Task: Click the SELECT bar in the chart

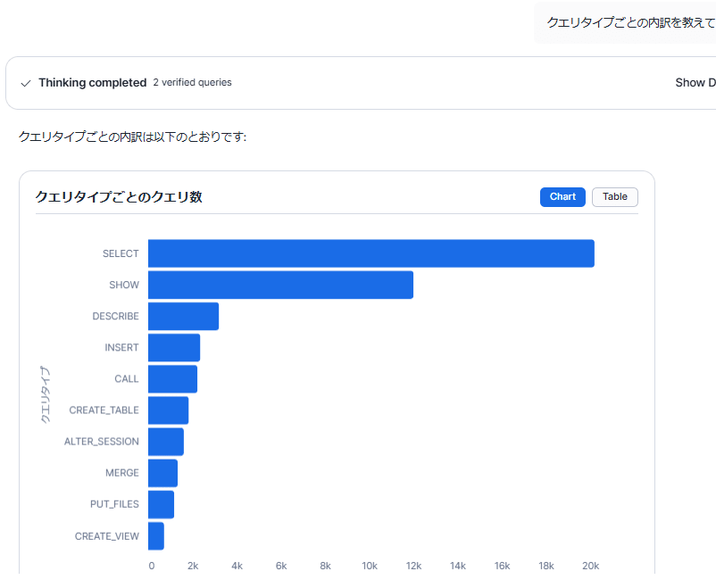Action: [x=370, y=253]
